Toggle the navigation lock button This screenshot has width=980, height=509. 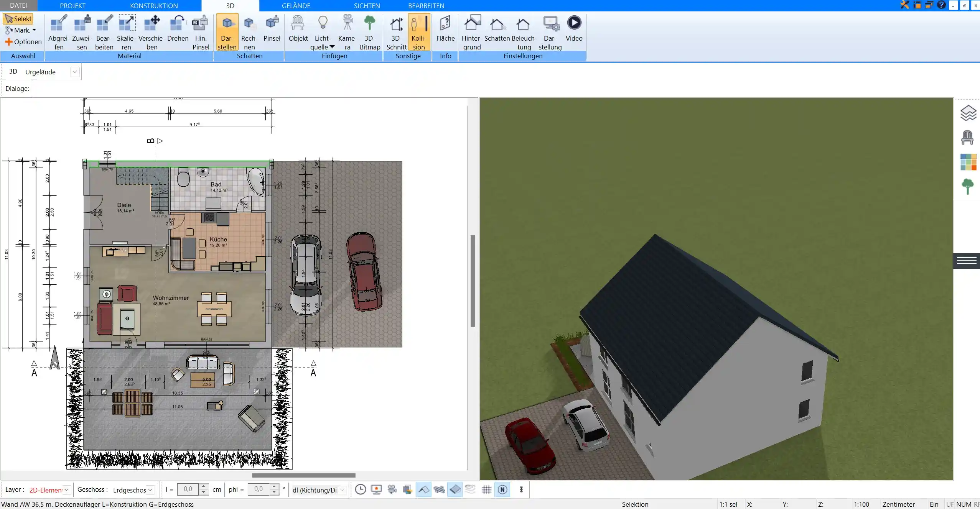tap(503, 489)
